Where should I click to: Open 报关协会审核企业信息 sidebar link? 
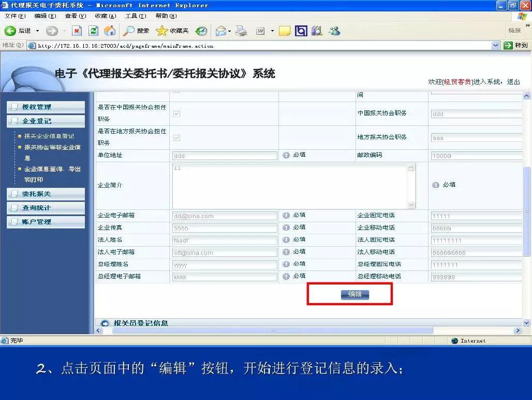point(52,152)
